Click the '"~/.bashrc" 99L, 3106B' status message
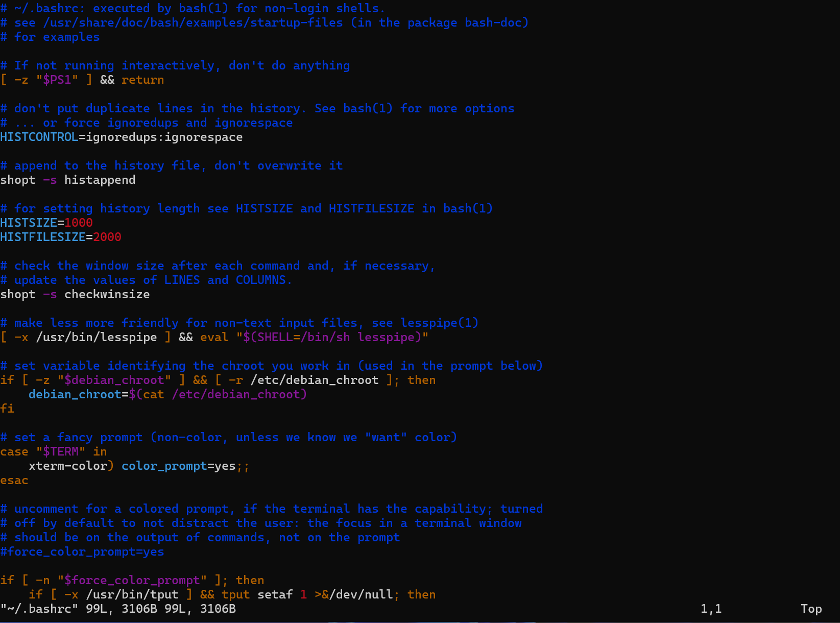This screenshot has width=840, height=623. (x=118, y=609)
